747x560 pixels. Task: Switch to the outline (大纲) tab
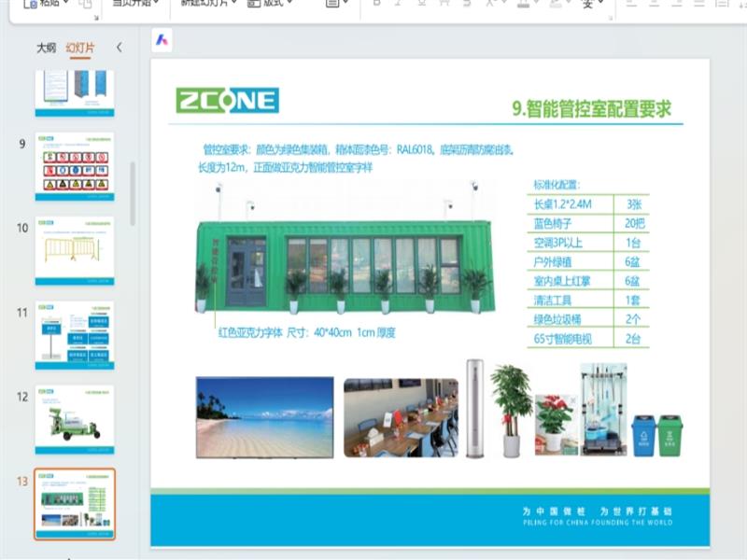[x=46, y=48]
